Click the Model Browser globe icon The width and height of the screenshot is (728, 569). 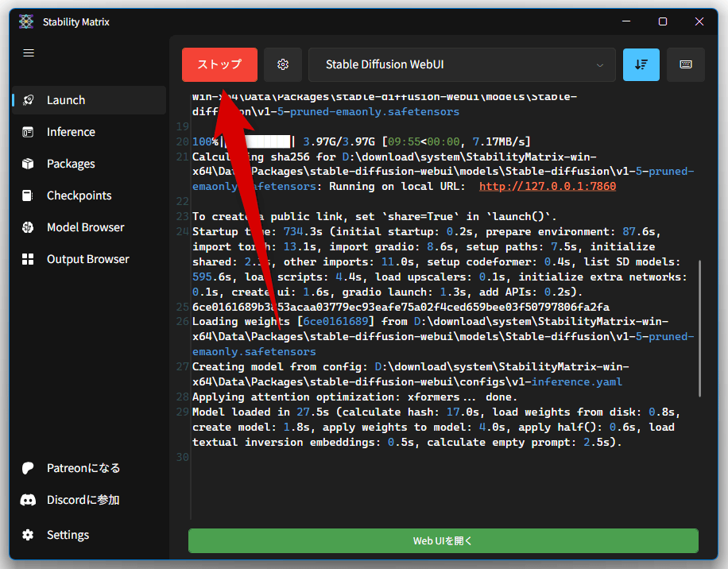(x=28, y=227)
